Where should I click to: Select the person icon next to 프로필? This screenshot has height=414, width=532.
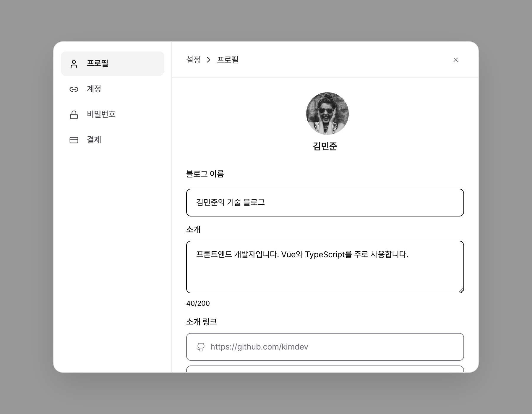click(74, 63)
